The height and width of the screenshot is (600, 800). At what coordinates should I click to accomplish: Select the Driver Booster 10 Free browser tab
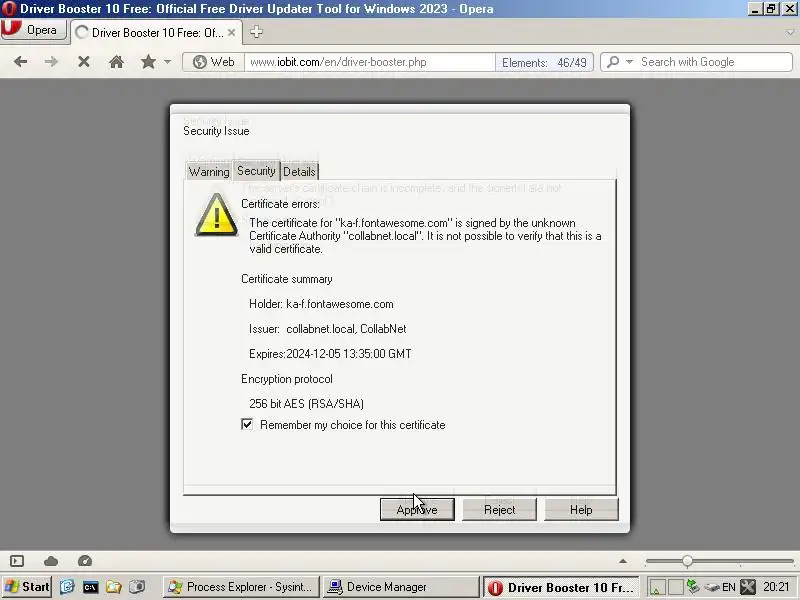pyautogui.click(x=156, y=33)
